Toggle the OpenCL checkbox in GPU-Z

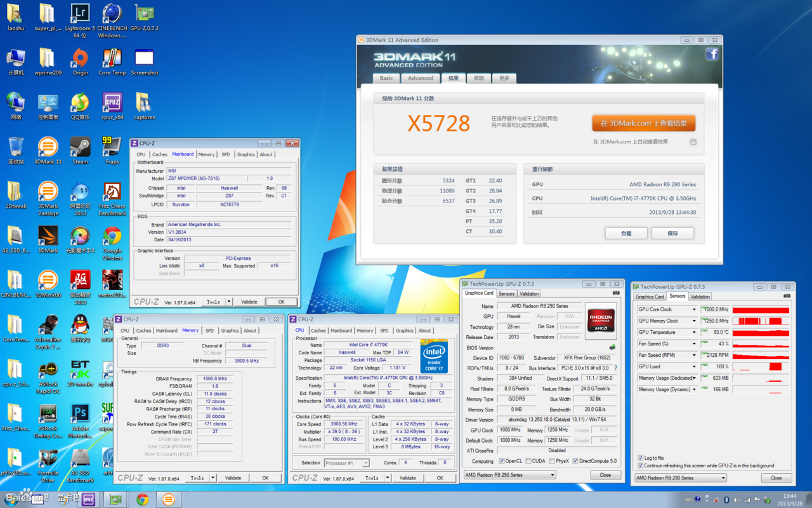pos(502,461)
